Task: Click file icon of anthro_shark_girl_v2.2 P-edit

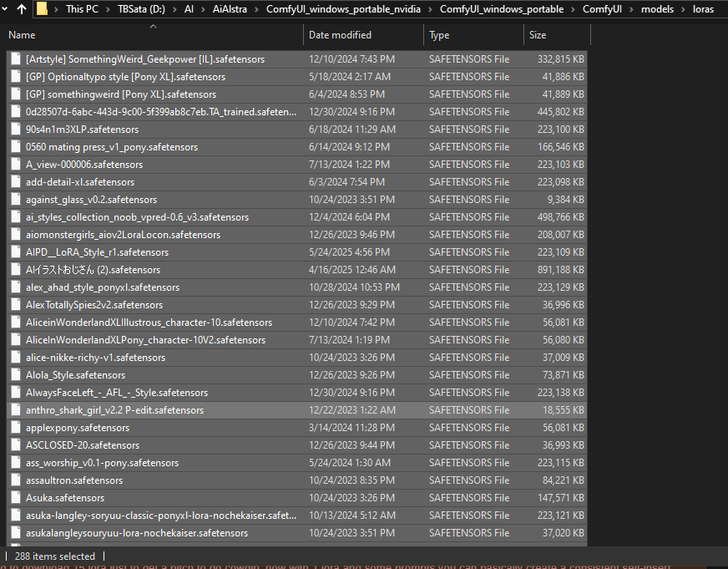Action: pos(16,410)
